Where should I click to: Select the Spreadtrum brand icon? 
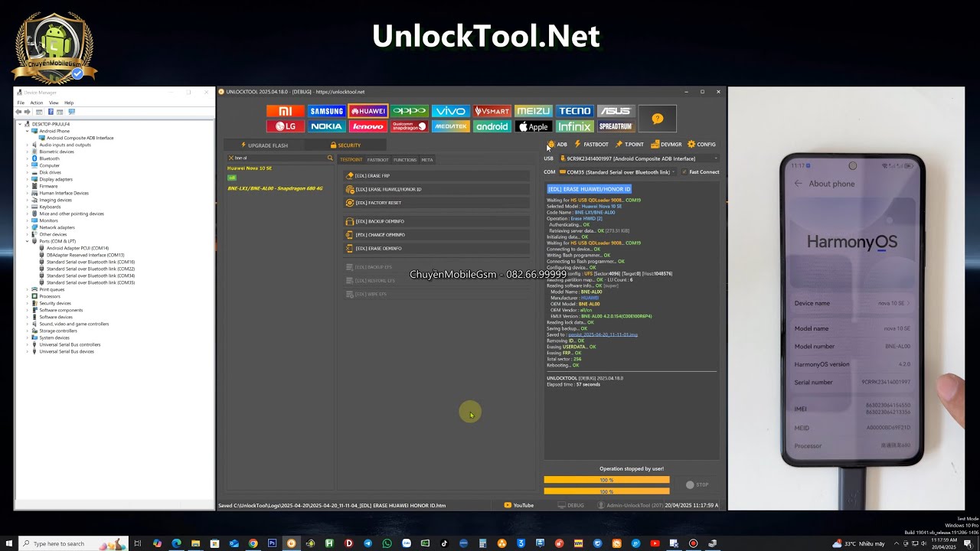point(616,126)
